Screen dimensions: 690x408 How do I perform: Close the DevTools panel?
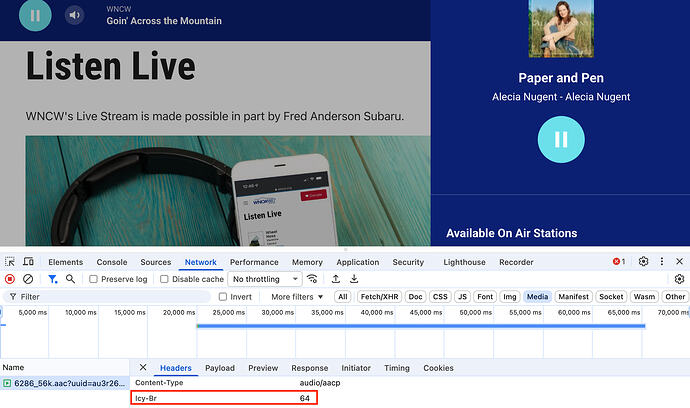[x=679, y=261]
